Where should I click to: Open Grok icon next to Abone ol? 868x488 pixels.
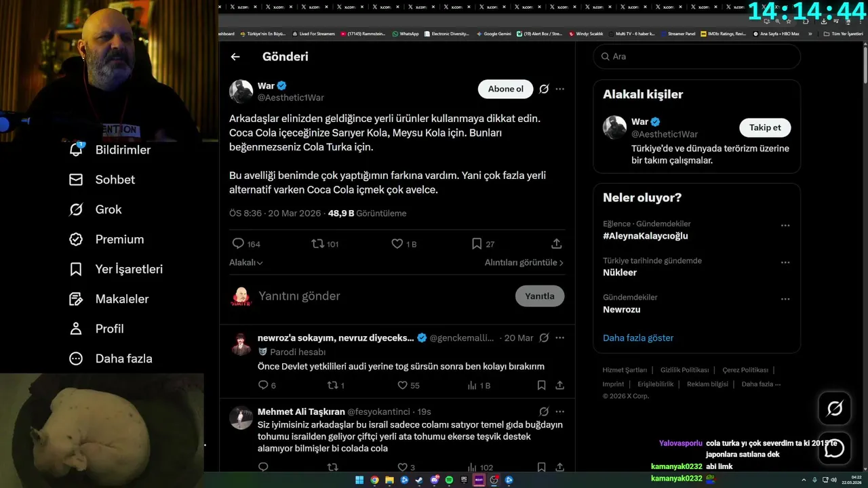544,89
